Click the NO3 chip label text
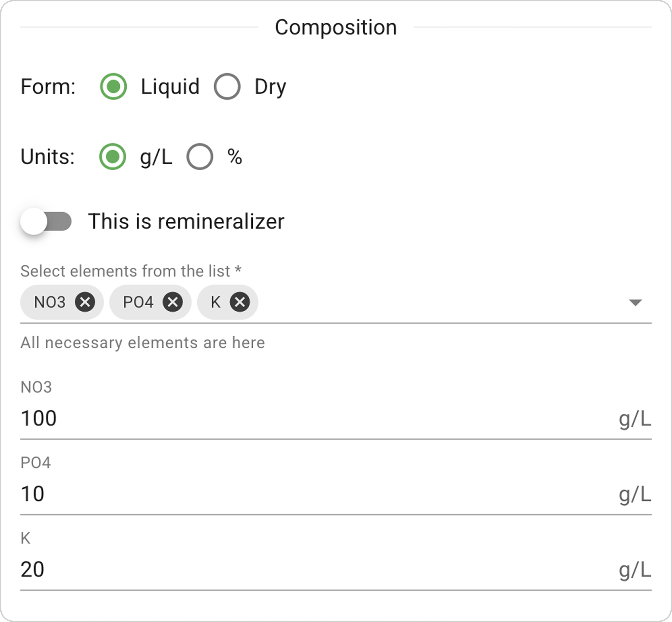 [50, 302]
